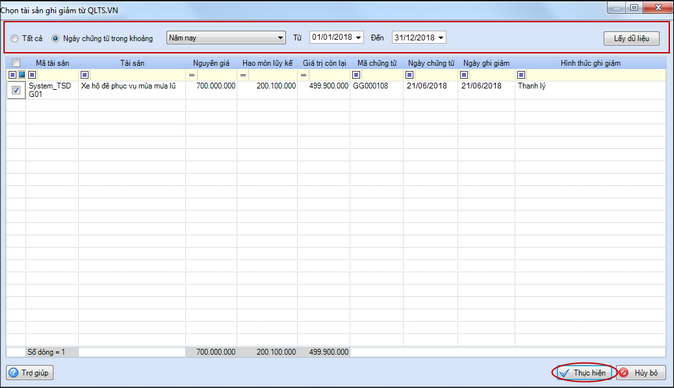Sort by the Tài sản column header
674x388 pixels.
[132, 63]
